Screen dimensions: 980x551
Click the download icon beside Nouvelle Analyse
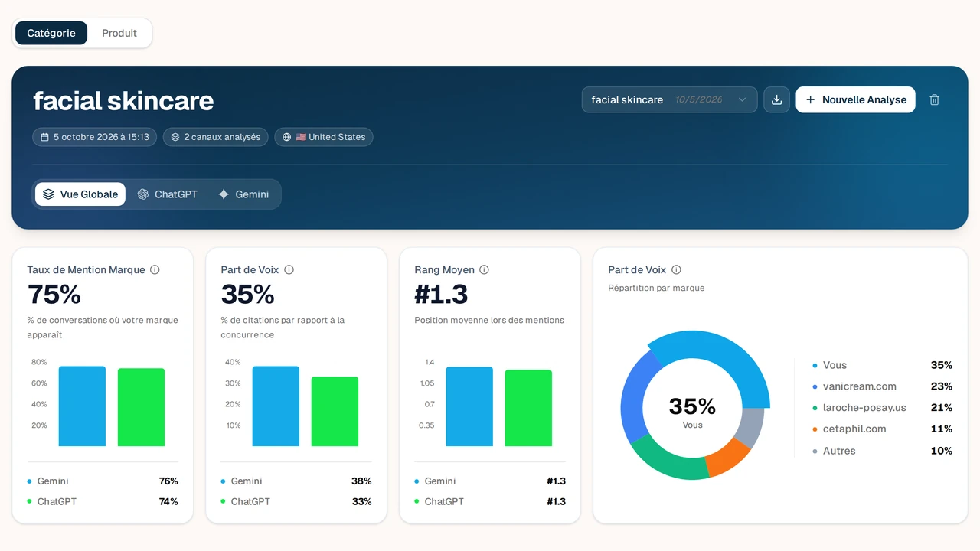pyautogui.click(x=776, y=99)
